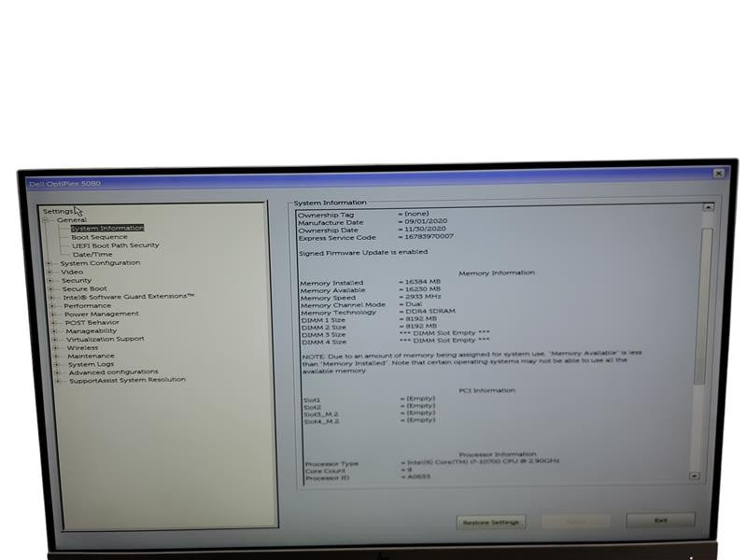The width and height of the screenshot is (747, 560).
Task: Expand the System Configuration node
Action: tap(49, 263)
